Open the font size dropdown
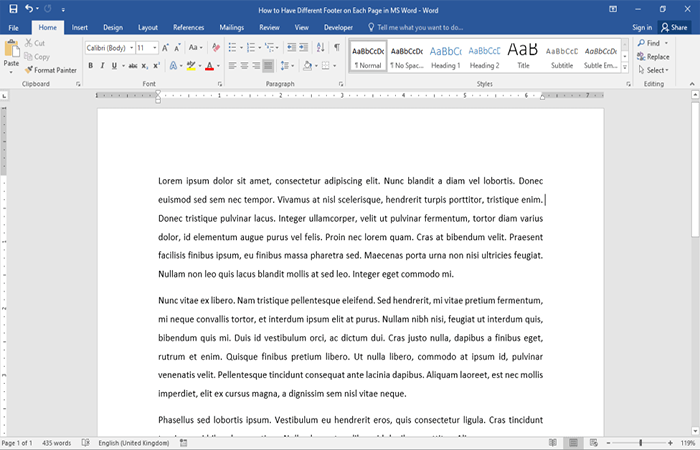Image resolution: width=700 pixels, height=450 pixels. tap(154, 47)
